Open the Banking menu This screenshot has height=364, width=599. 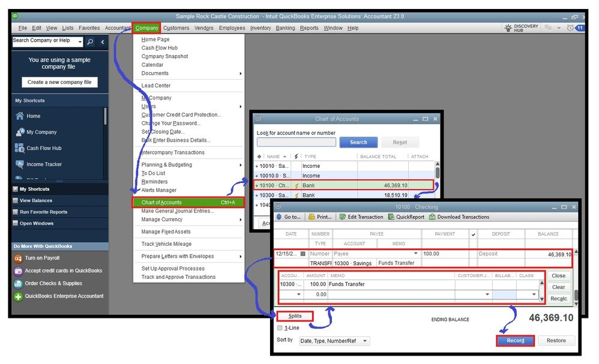pos(285,28)
